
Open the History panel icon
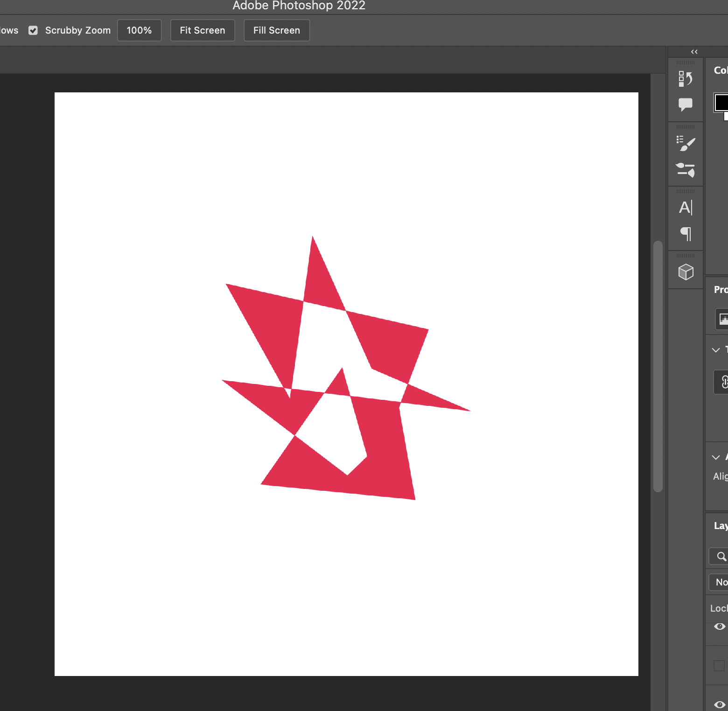(x=686, y=78)
